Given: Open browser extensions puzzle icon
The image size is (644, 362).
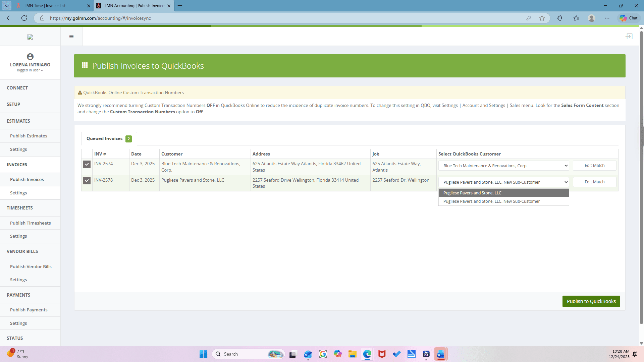Looking at the screenshot, I should 560,18.
